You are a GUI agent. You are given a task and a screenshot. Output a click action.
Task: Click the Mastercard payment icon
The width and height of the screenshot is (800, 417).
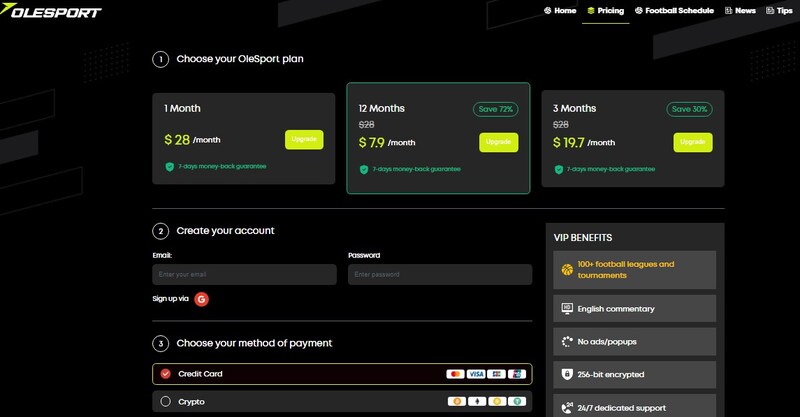coord(456,374)
